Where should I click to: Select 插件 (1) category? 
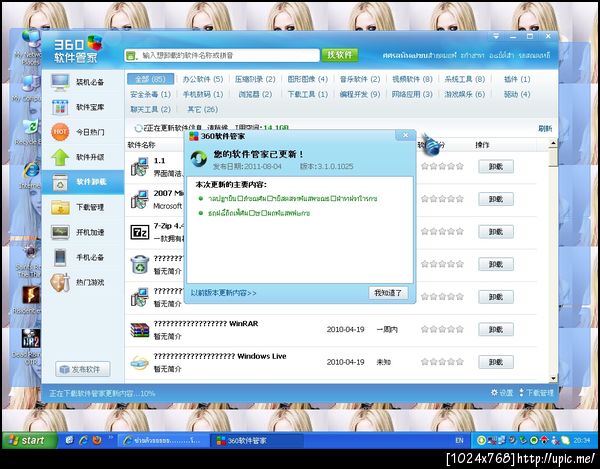click(517, 79)
